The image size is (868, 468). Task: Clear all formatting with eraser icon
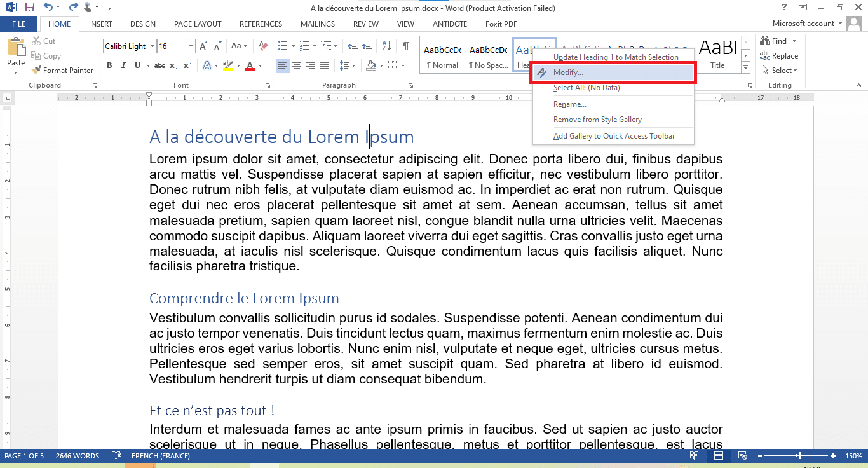[263, 46]
